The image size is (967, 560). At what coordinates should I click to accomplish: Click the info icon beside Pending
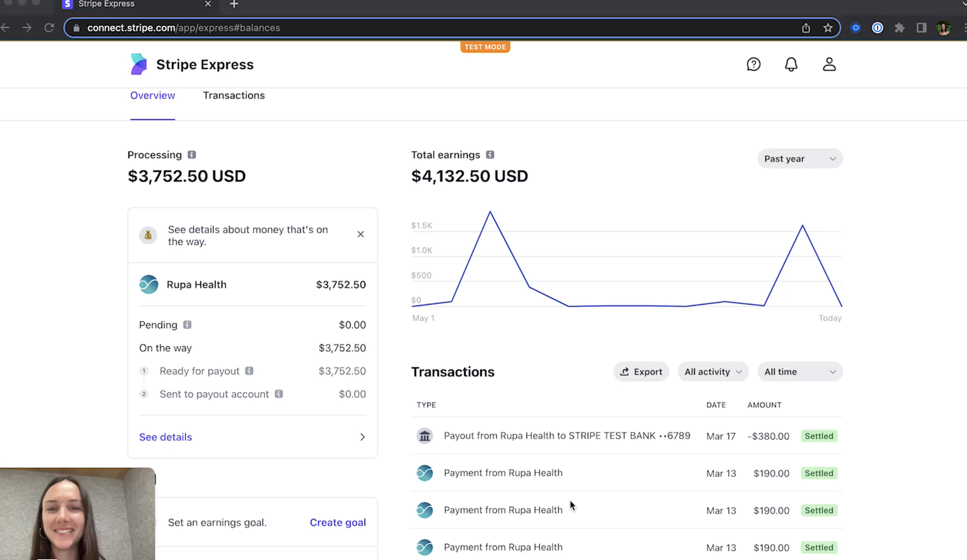coord(187,324)
